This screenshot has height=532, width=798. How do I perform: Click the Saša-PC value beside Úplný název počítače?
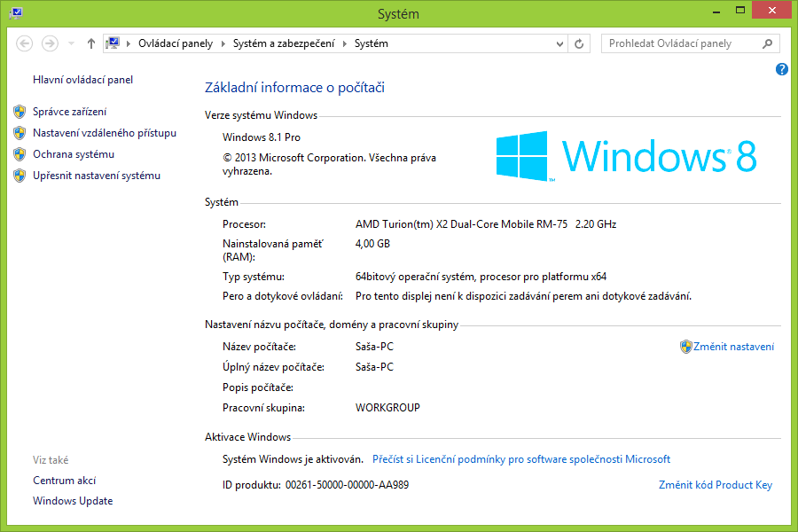374,368
